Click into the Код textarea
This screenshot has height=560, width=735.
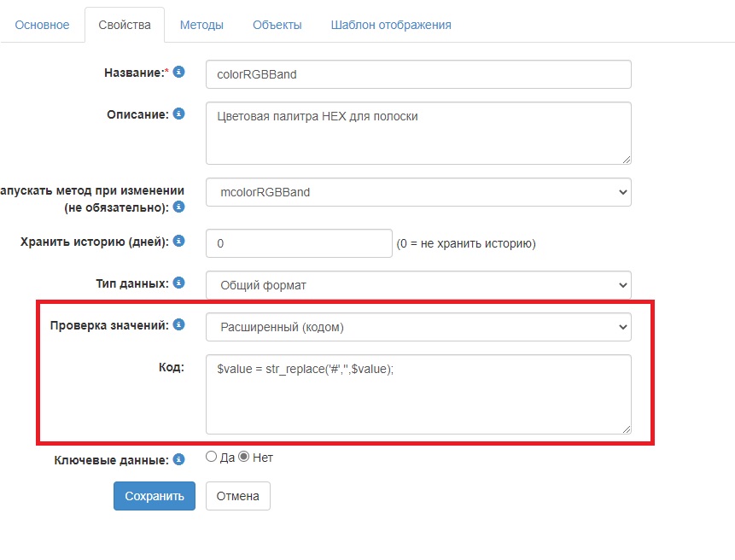[418, 394]
